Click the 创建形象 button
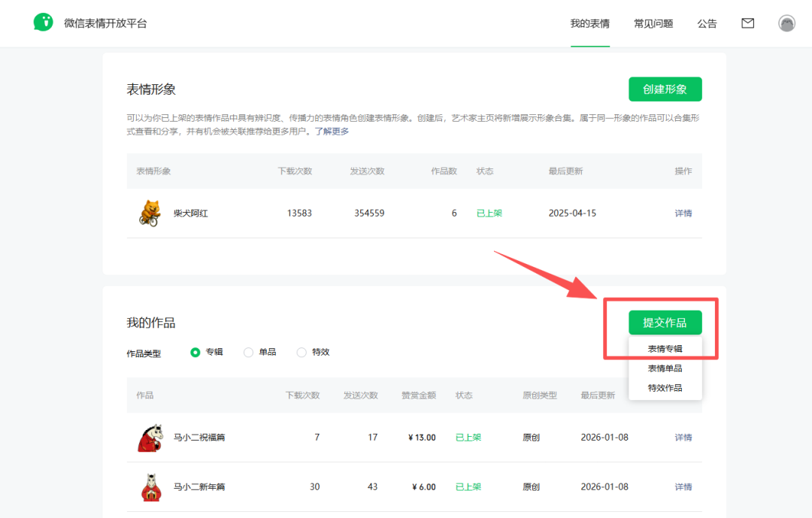Screen dimensions: 812x518 click(x=665, y=89)
